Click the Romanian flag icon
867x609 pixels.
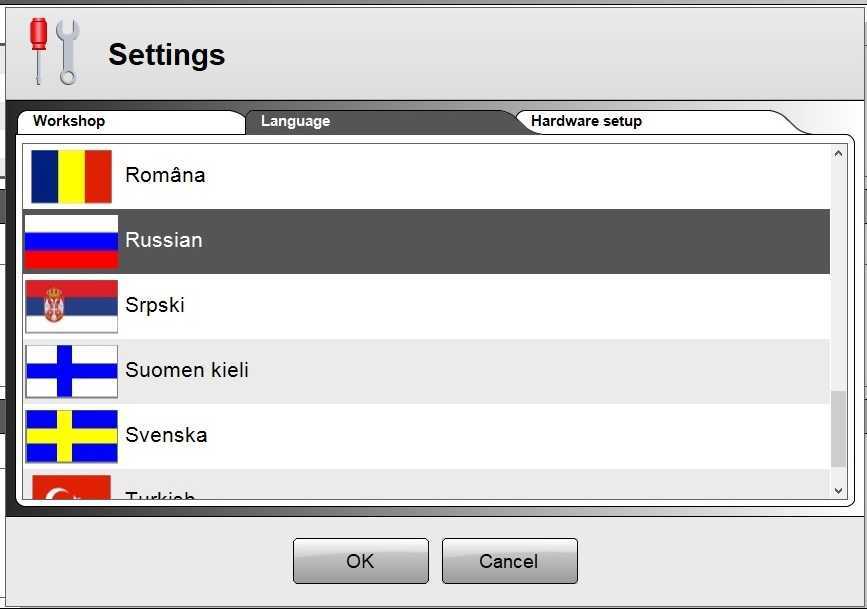[71, 176]
